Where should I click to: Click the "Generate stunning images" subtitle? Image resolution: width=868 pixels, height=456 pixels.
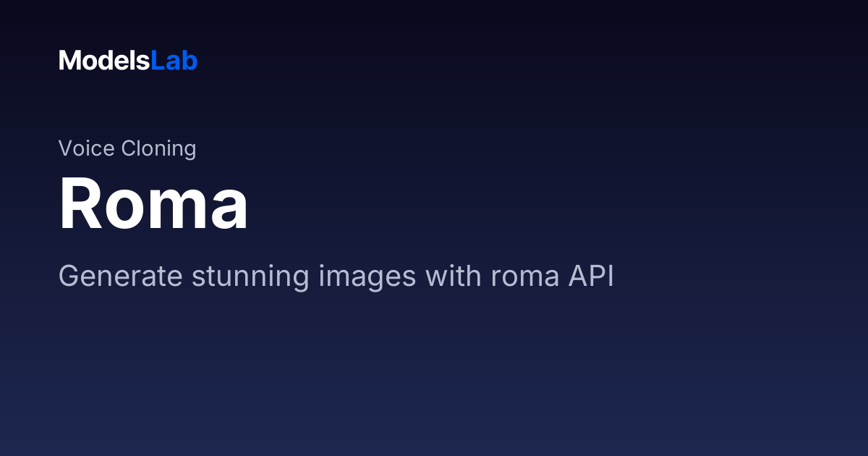point(336,276)
